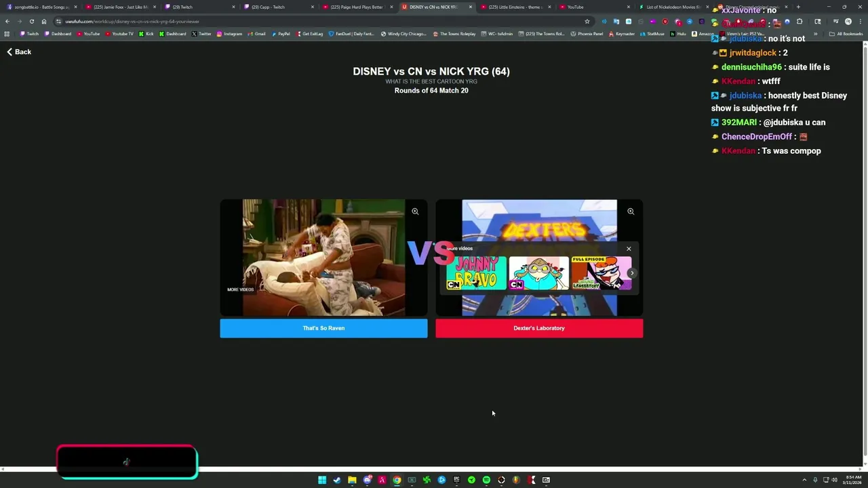Open the Hulu bookmark

(678, 34)
